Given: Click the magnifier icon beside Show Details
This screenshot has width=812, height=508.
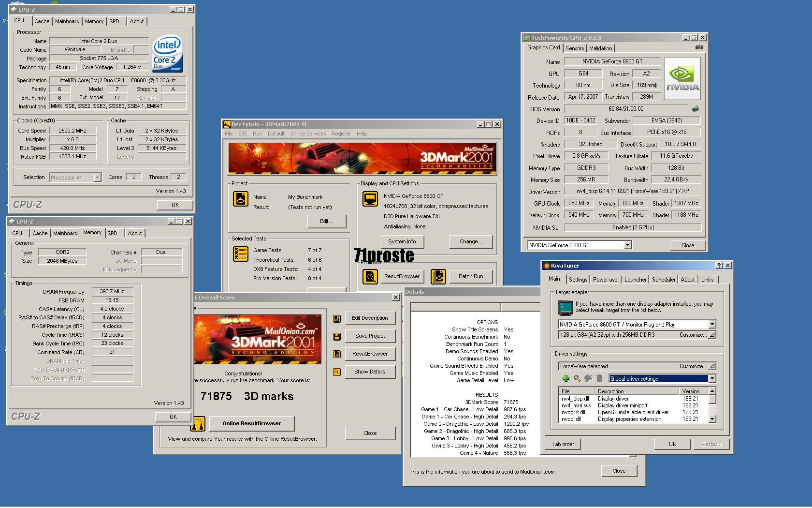Looking at the screenshot, I should 337,372.
